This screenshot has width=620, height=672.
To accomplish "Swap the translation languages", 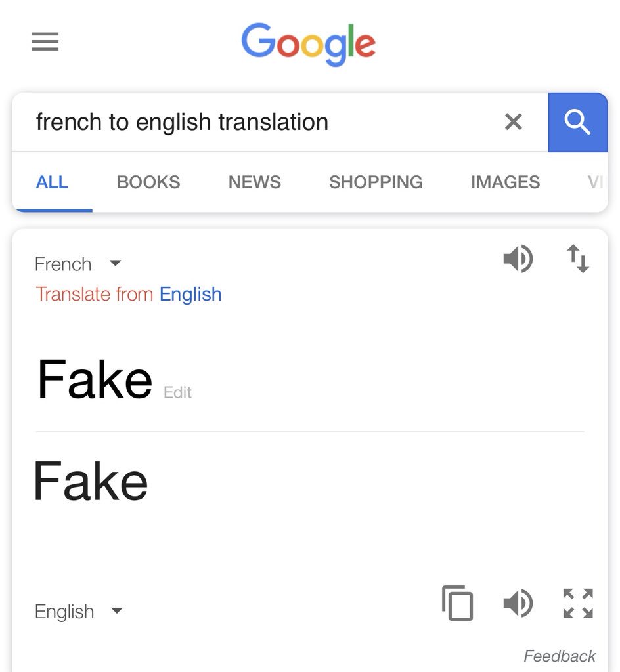I will [x=578, y=259].
